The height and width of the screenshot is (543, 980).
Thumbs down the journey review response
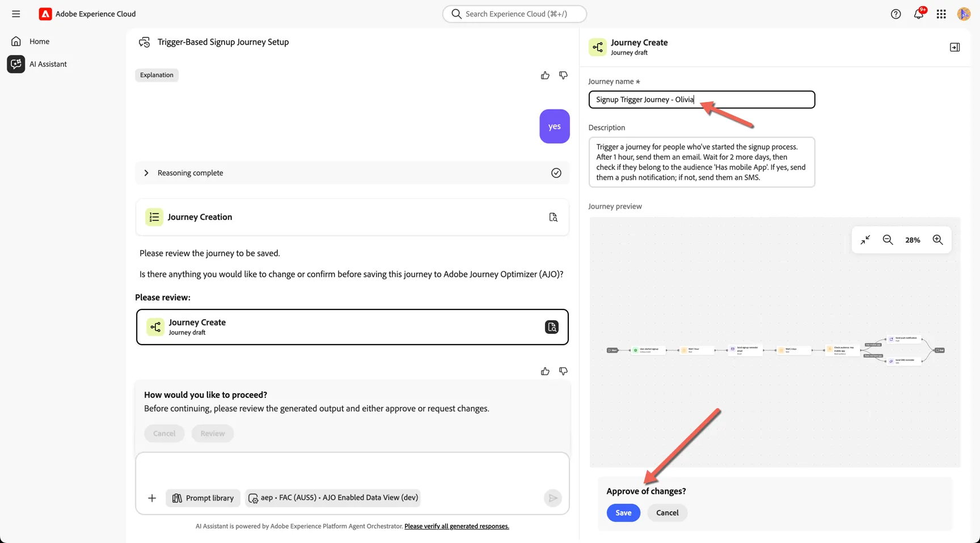[x=563, y=371]
